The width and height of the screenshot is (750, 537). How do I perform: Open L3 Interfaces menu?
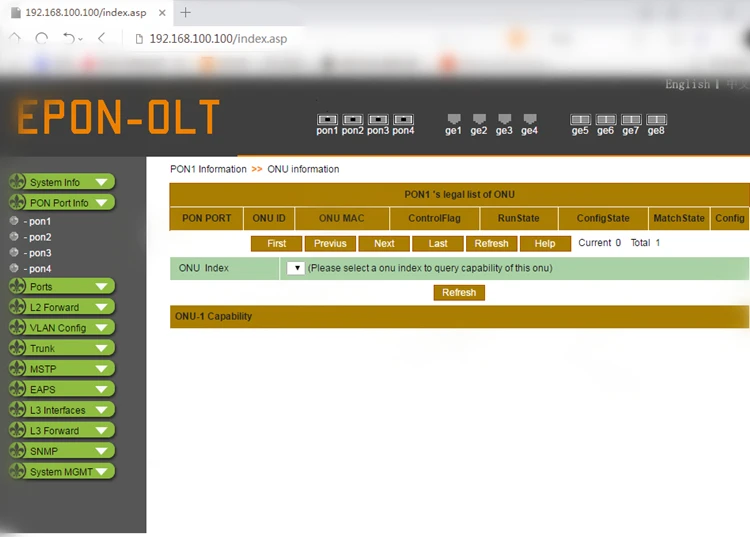coord(62,410)
